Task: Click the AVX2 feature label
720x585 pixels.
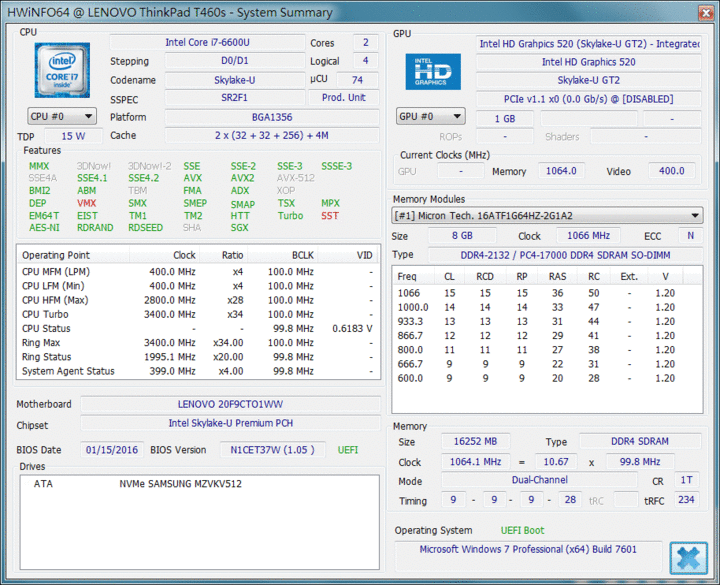Action: point(242,178)
